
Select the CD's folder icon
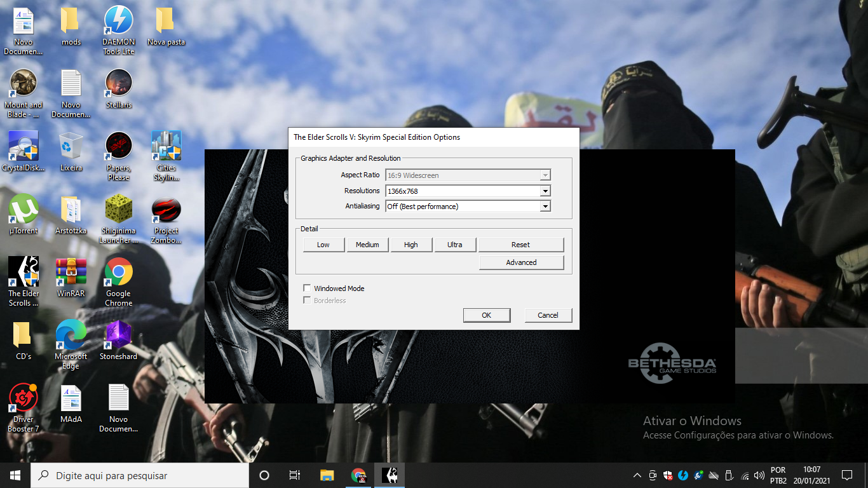24,341
